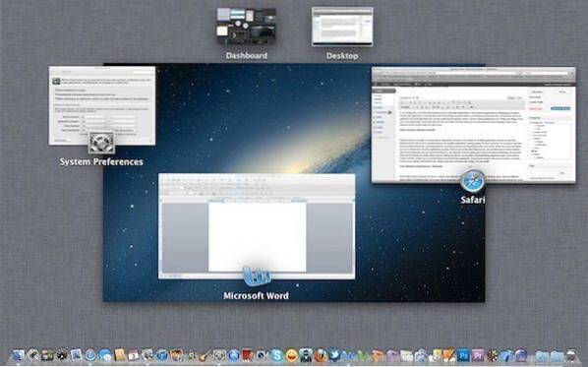Open Calendar icon in the Dock
This screenshot has height=367, width=588.
133,355
